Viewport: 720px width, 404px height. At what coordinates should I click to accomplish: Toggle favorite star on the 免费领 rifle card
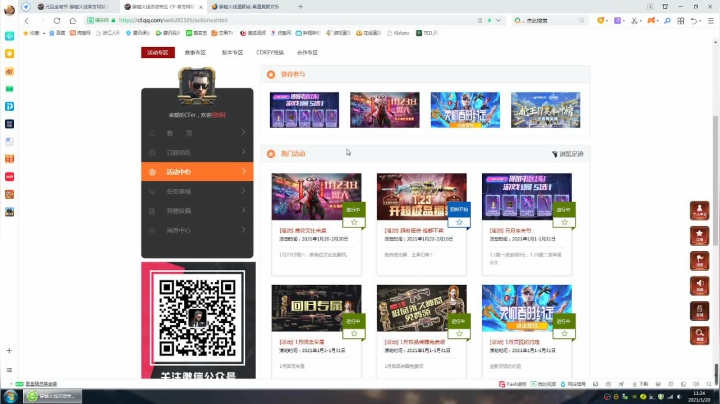[x=459, y=334]
